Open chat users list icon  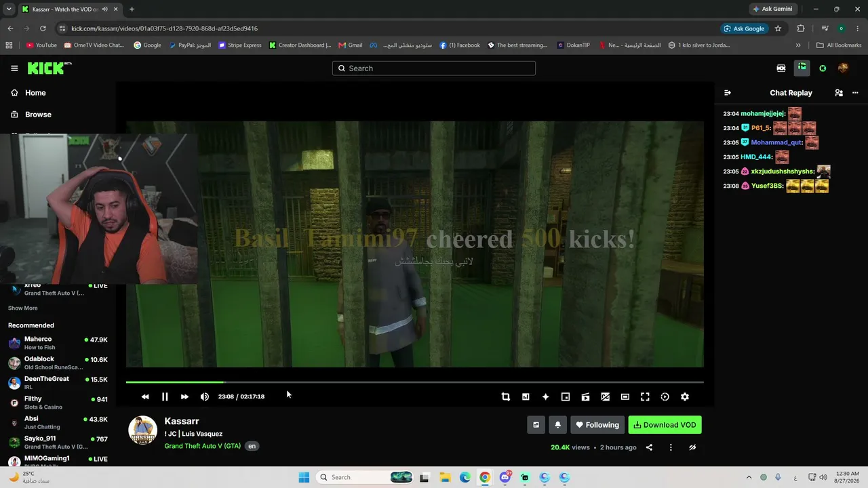coord(839,93)
